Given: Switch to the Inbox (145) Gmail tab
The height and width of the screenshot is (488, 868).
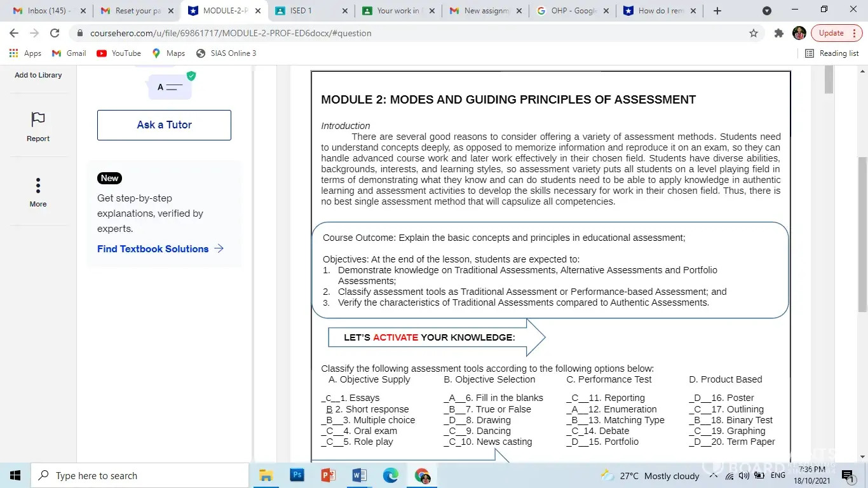Looking at the screenshot, I should (48, 11).
